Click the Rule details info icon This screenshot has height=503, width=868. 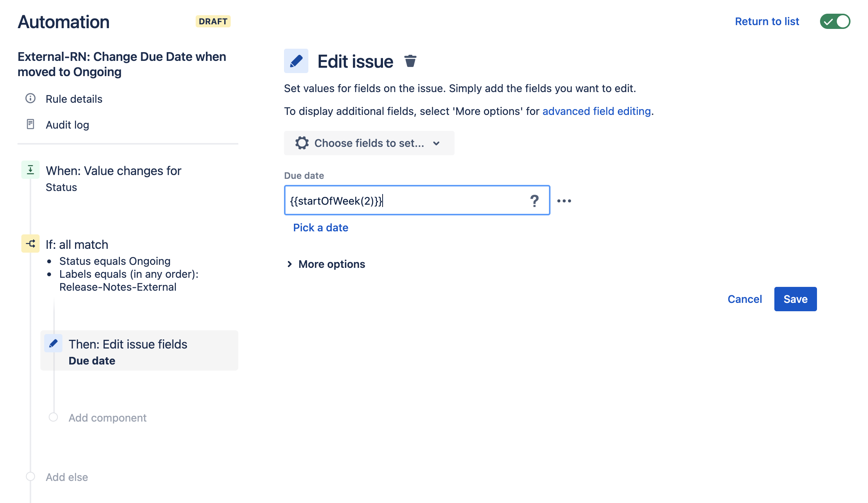(30, 99)
